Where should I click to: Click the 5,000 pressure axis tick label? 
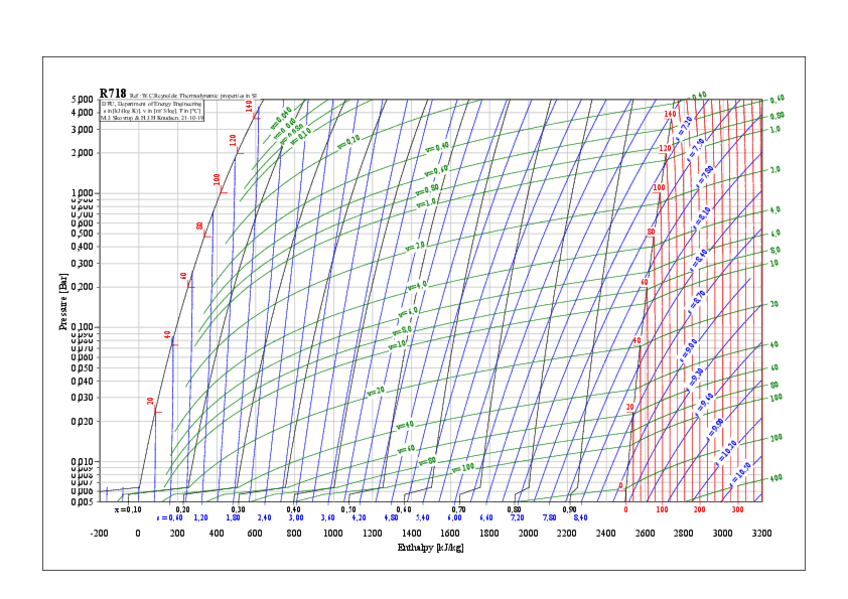pyautogui.click(x=82, y=99)
